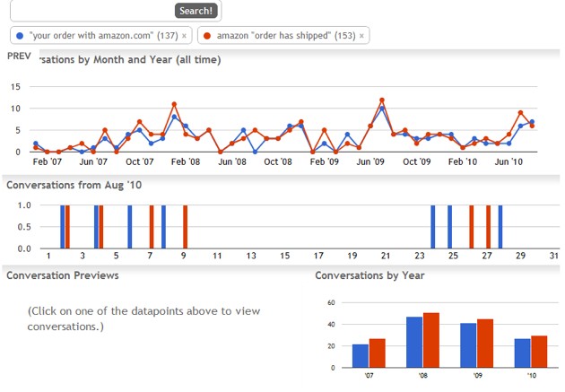Click the blue dot in the amazon.com tag

point(20,36)
